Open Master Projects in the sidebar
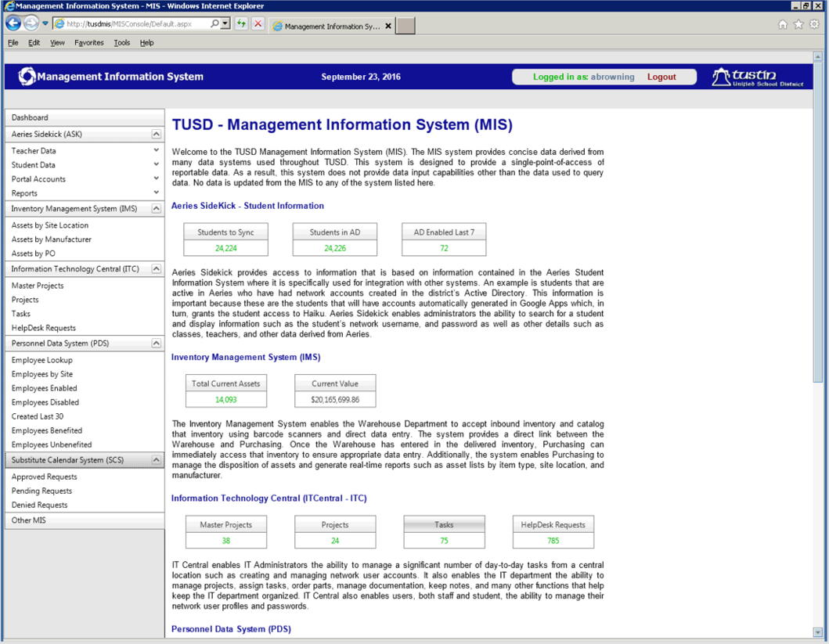The width and height of the screenshot is (829, 644). (38, 286)
